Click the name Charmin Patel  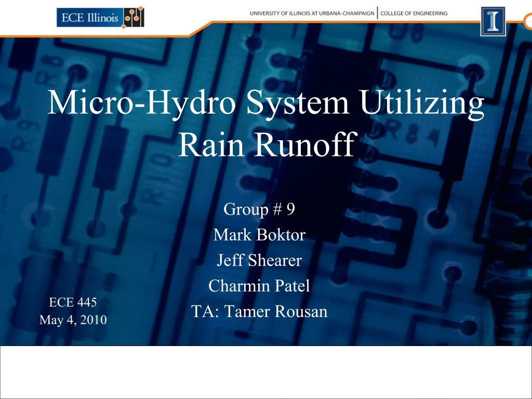coord(259,286)
